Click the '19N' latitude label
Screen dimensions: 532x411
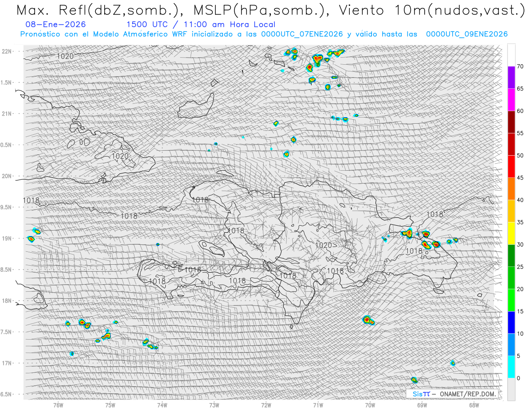(7, 238)
